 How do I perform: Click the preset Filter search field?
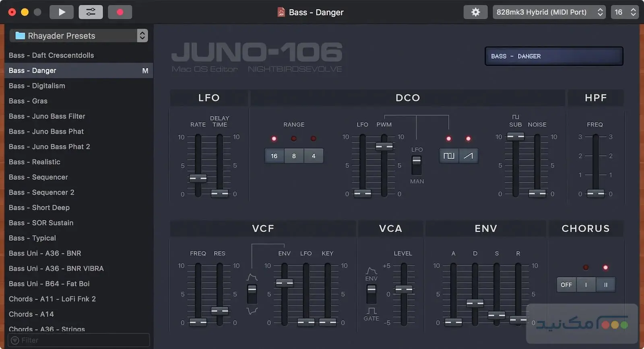(79, 340)
